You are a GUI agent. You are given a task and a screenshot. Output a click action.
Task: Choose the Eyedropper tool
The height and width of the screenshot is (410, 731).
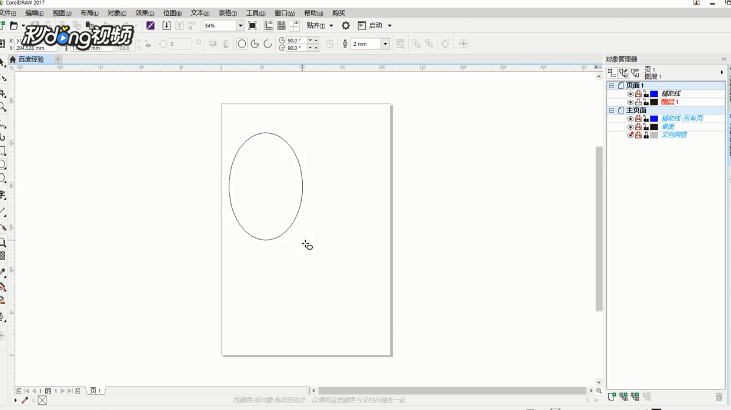click(2, 273)
